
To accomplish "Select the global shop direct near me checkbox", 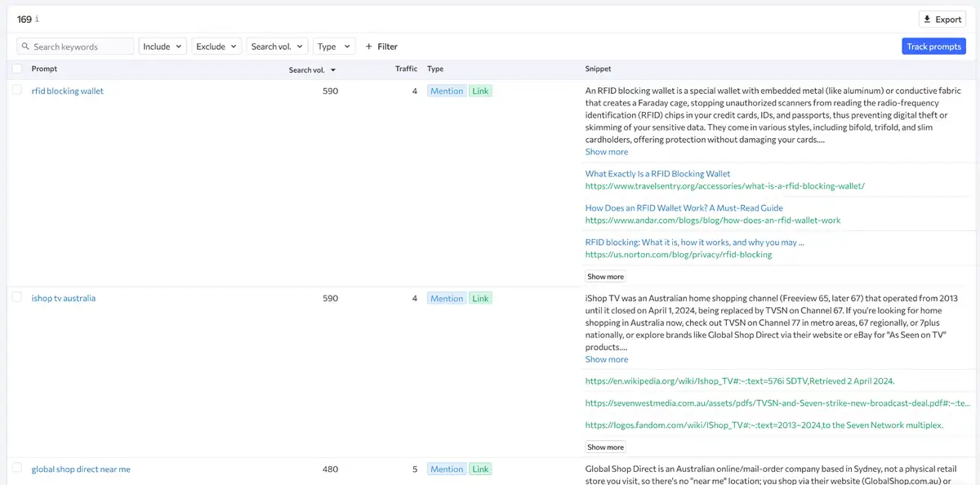I will pos(17,469).
